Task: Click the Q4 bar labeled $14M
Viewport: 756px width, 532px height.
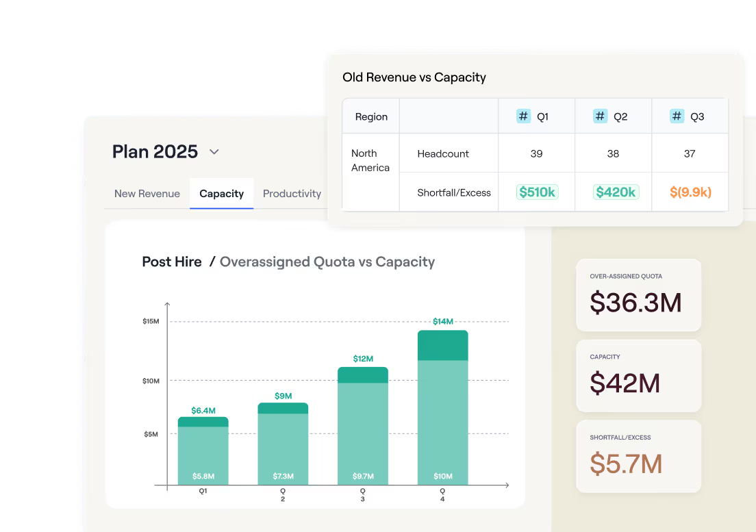Action: click(442, 407)
